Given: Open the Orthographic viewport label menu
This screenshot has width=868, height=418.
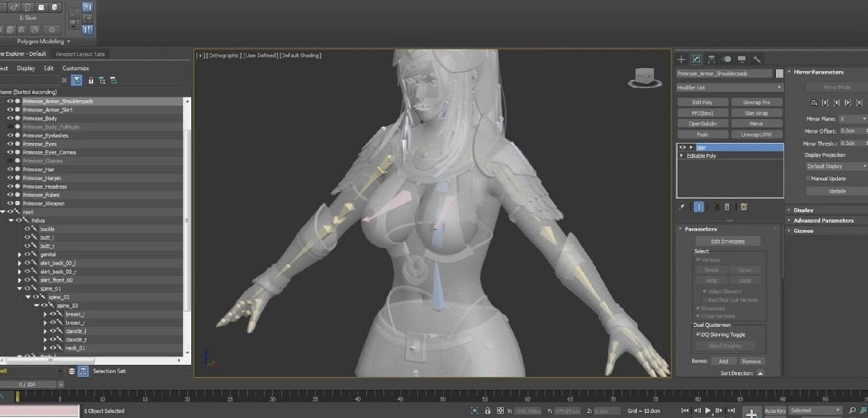Looking at the screenshot, I should point(224,56).
